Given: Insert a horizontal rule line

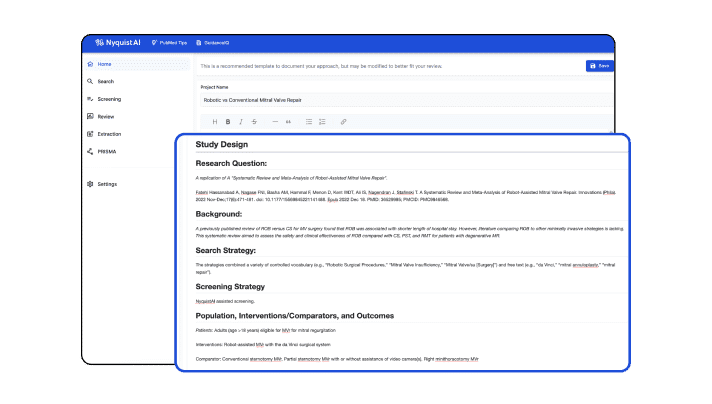Looking at the screenshot, I should 275,122.
